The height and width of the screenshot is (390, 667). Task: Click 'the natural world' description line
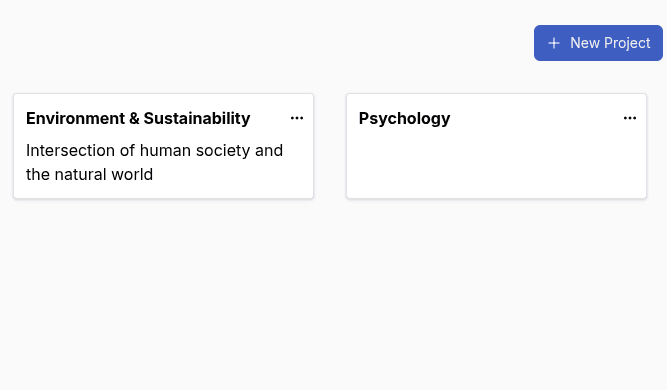click(x=89, y=174)
